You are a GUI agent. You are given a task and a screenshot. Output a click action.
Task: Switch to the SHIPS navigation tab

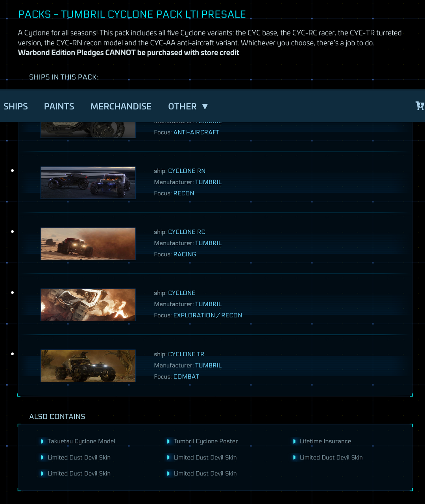pos(16,106)
